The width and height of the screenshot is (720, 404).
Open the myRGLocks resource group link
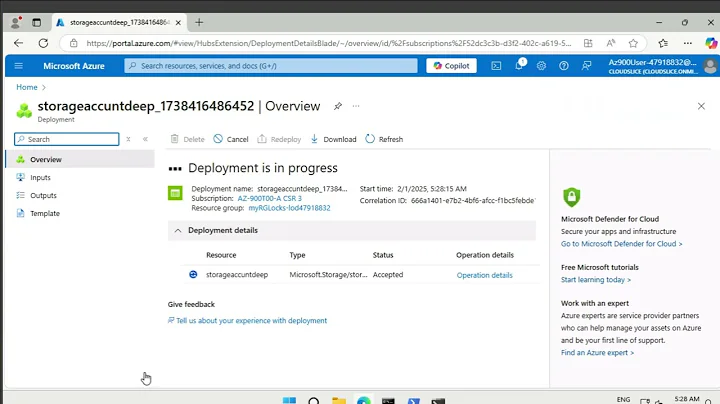pos(289,208)
